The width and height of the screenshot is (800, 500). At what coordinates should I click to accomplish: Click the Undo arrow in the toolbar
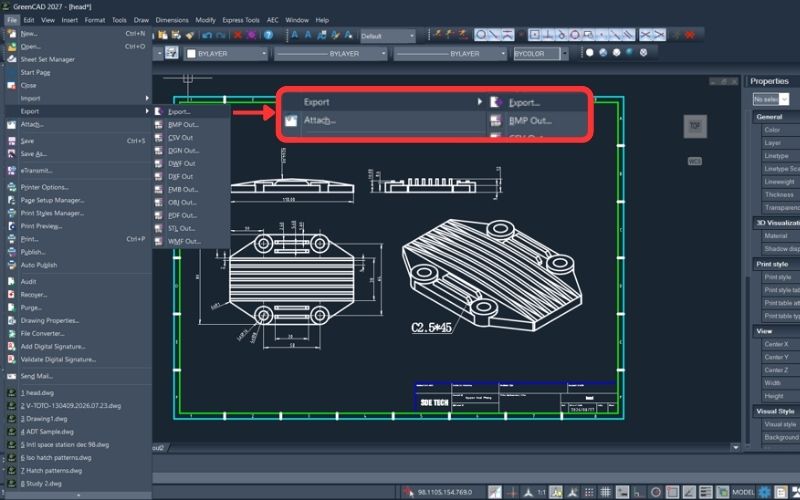coord(207,35)
